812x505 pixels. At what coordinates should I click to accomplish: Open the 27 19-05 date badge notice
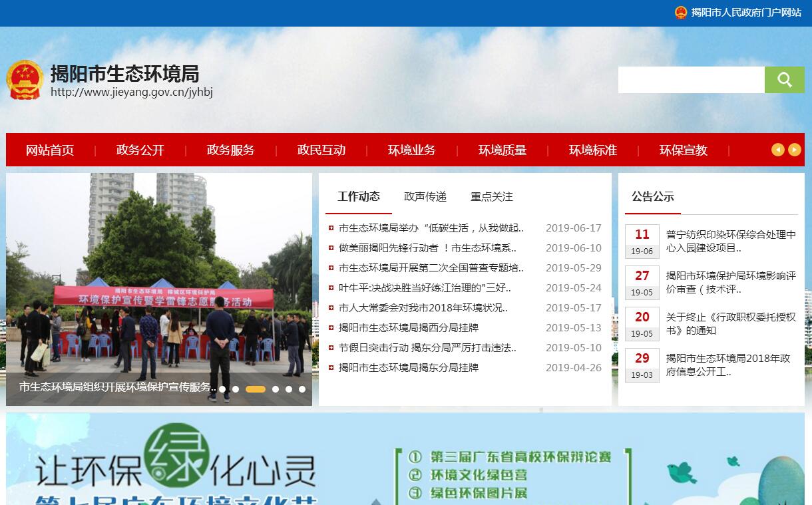click(642, 282)
